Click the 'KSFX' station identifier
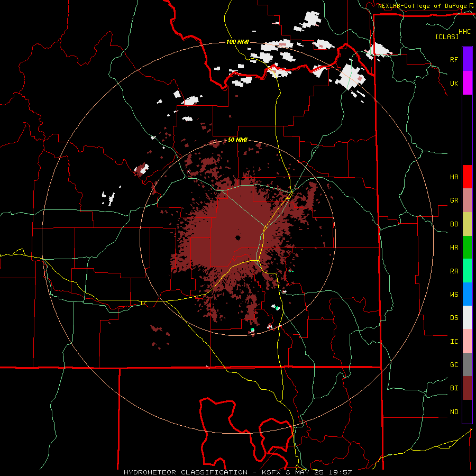Viewport: 476px width, 476px height. 273,472
